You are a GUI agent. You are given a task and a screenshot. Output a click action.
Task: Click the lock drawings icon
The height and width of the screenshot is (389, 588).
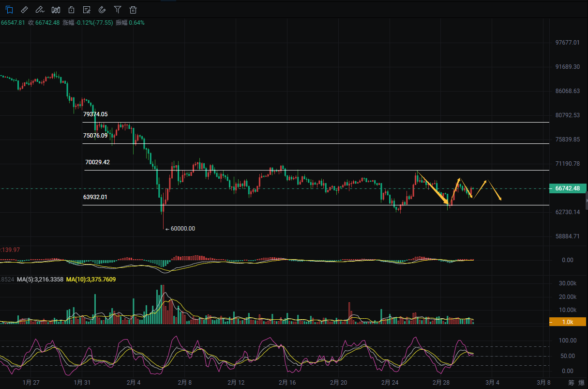tap(71, 9)
